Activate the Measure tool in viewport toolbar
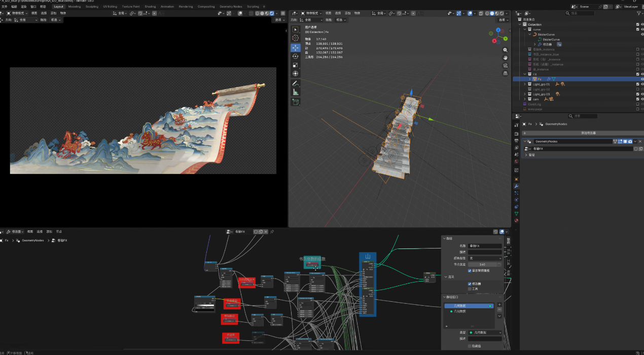Screen dimensions: 644x355 (295, 92)
